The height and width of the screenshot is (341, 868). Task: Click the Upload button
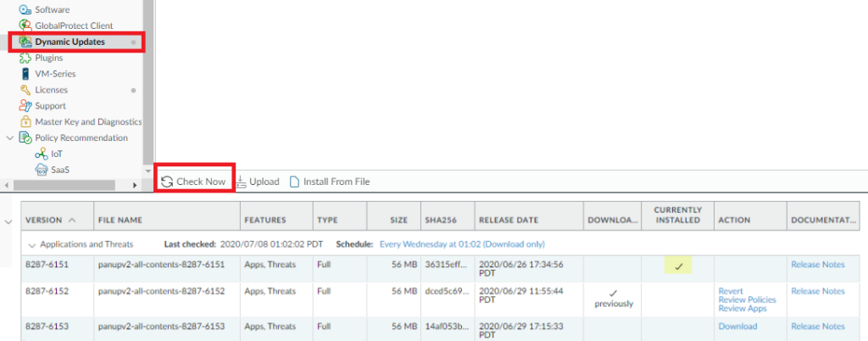pyautogui.click(x=258, y=182)
